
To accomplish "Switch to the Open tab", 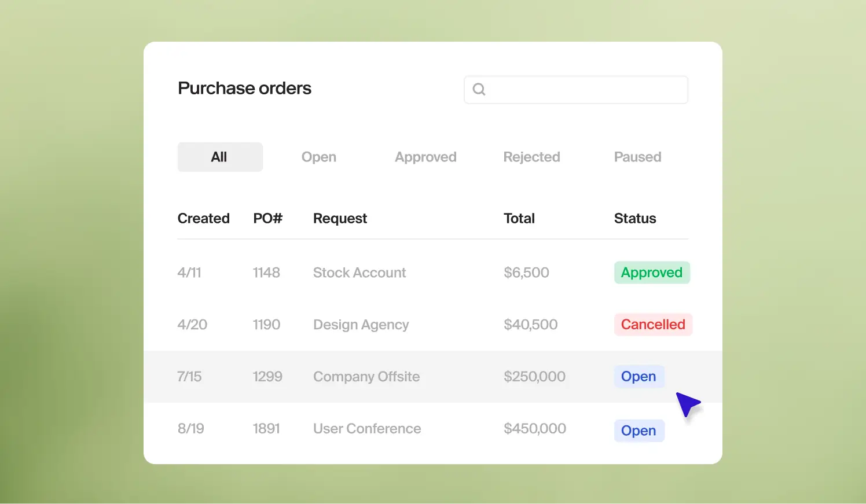I will coord(318,157).
